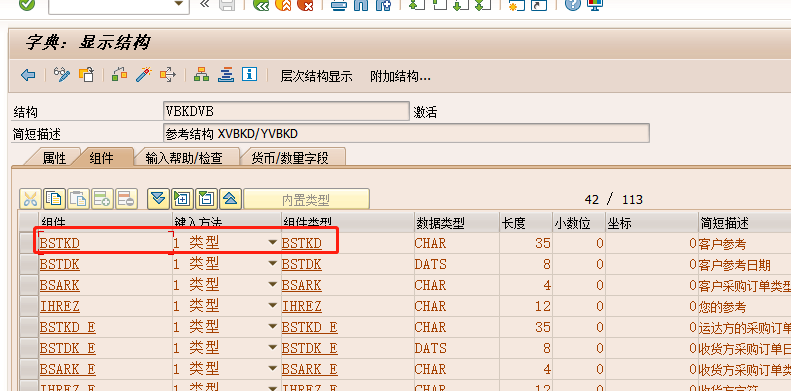Click the red Cancel icon
The image size is (791, 391).
point(305,5)
